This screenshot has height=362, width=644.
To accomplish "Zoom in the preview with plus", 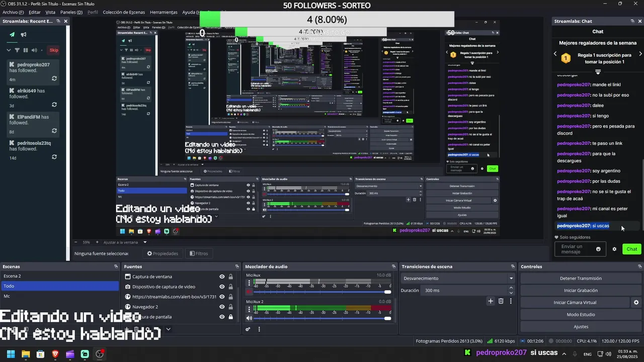I will click(98, 242).
